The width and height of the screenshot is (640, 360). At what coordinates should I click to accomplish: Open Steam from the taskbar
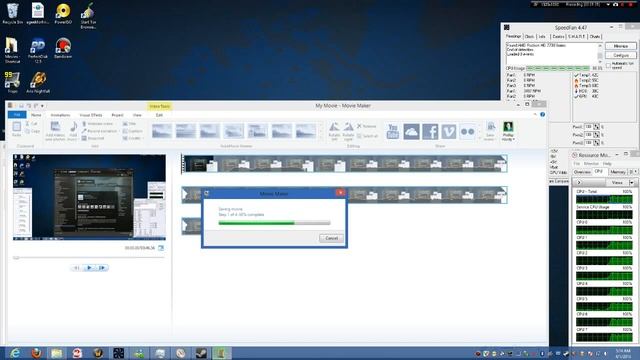click(201, 353)
